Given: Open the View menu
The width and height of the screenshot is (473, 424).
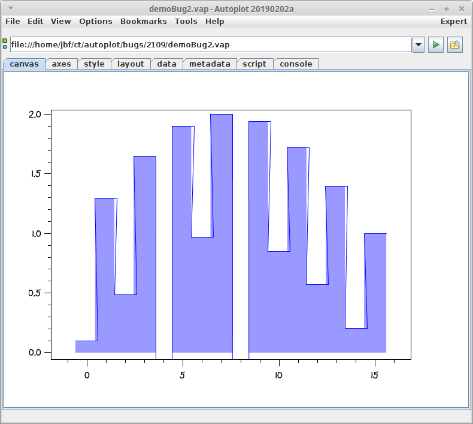Looking at the screenshot, I should [x=61, y=21].
